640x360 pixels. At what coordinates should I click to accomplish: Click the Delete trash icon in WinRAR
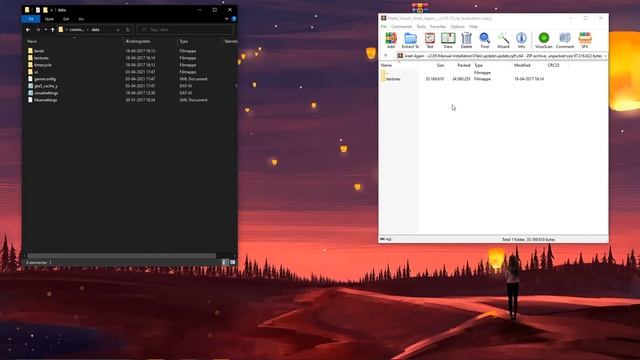point(466,40)
